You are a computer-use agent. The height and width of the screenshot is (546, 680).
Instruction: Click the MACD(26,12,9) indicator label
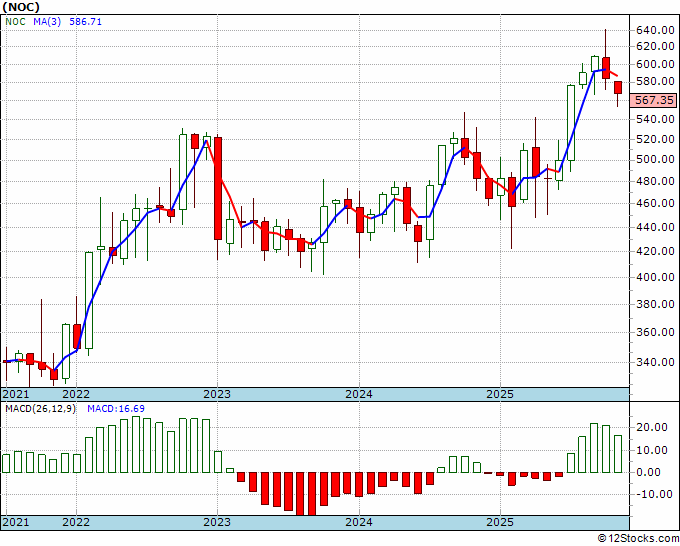coord(40,409)
